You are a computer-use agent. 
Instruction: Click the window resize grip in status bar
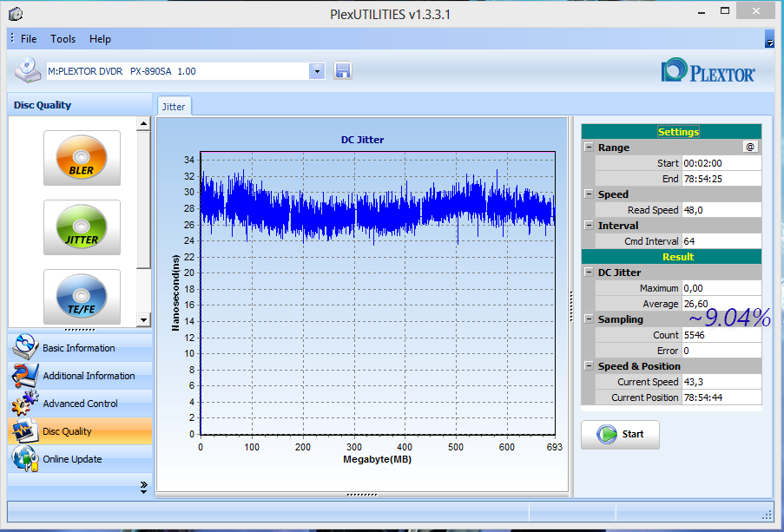click(x=767, y=515)
